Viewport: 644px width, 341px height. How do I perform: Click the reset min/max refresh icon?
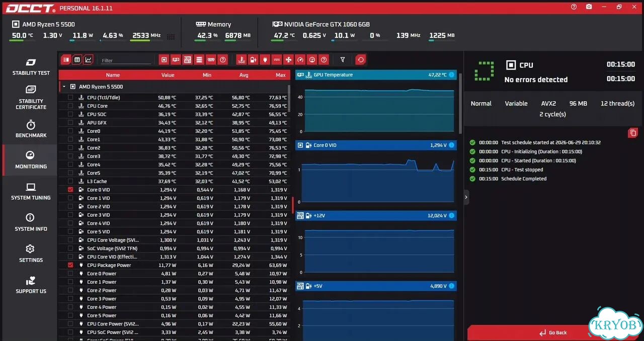point(360,60)
